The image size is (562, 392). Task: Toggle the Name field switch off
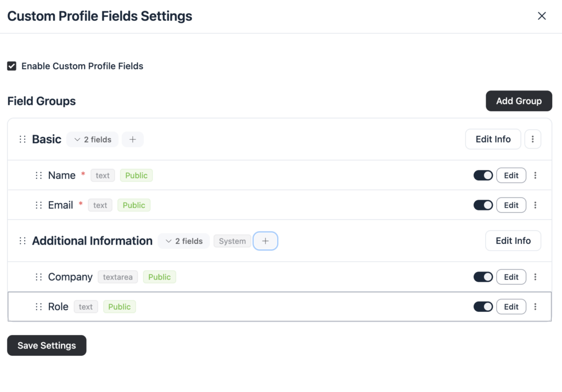click(483, 175)
